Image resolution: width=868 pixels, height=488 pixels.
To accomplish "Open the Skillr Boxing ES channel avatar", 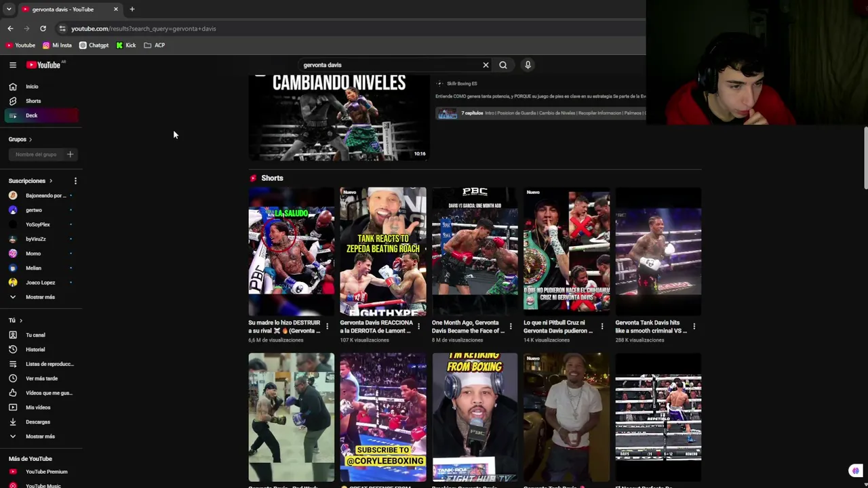I will 439,83.
